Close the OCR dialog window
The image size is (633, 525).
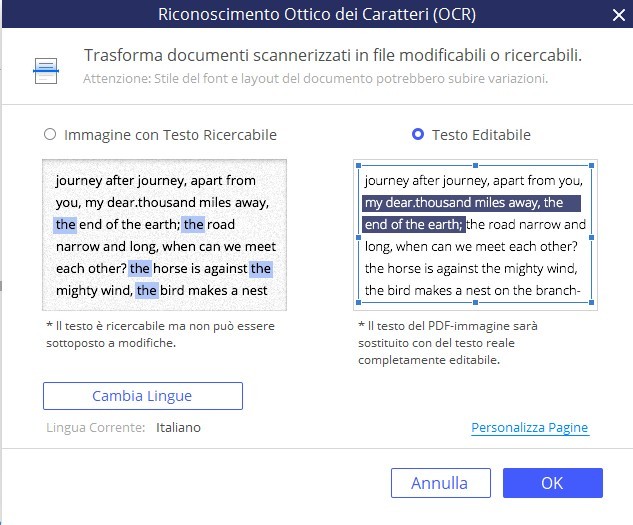point(618,14)
